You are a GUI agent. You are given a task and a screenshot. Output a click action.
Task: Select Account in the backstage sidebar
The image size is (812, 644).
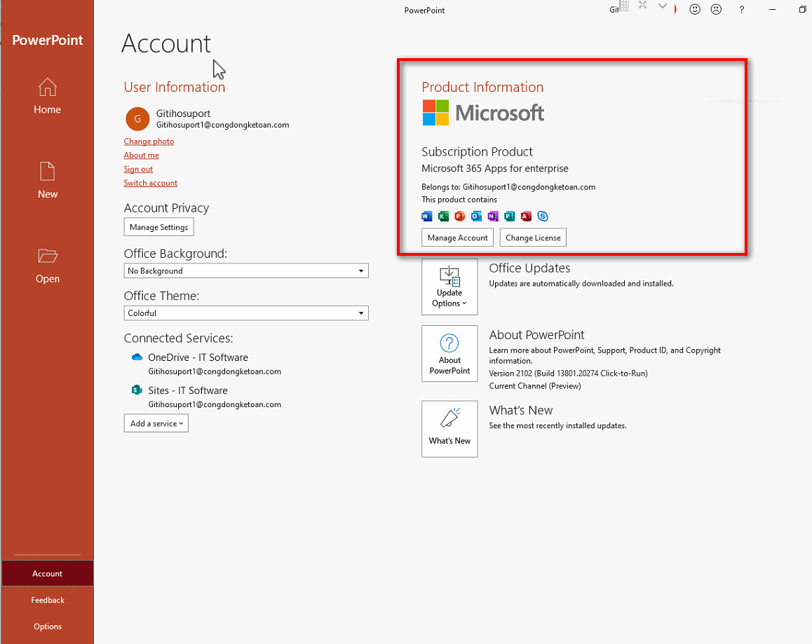(47, 574)
